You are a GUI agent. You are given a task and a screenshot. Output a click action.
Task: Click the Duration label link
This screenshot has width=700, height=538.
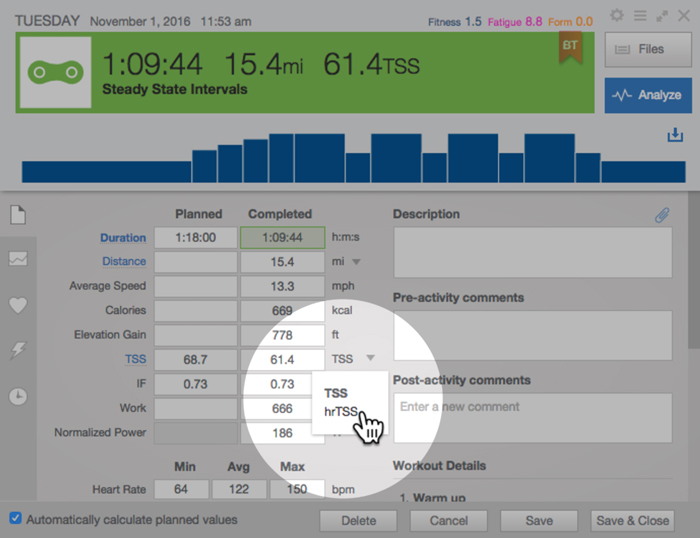(123, 238)
